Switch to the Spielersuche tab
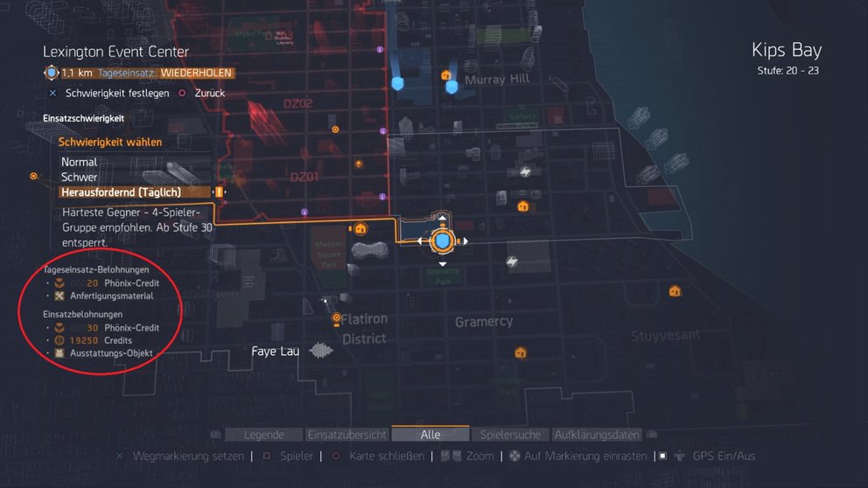 tap(510, 435)
